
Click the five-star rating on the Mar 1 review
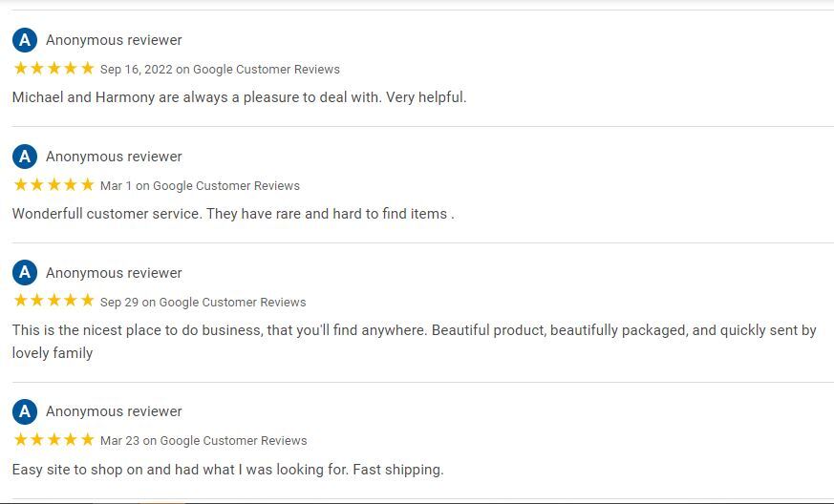(53, 184)
